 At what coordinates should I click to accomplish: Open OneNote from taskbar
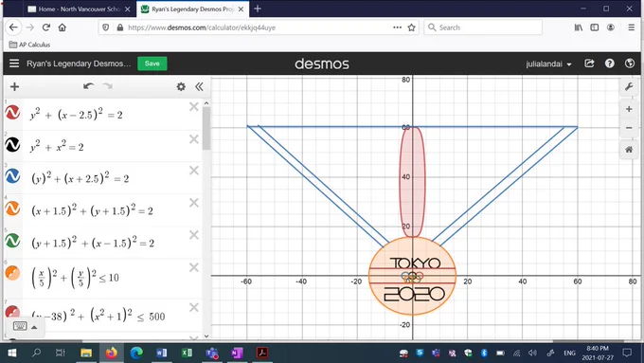point(237,353)
